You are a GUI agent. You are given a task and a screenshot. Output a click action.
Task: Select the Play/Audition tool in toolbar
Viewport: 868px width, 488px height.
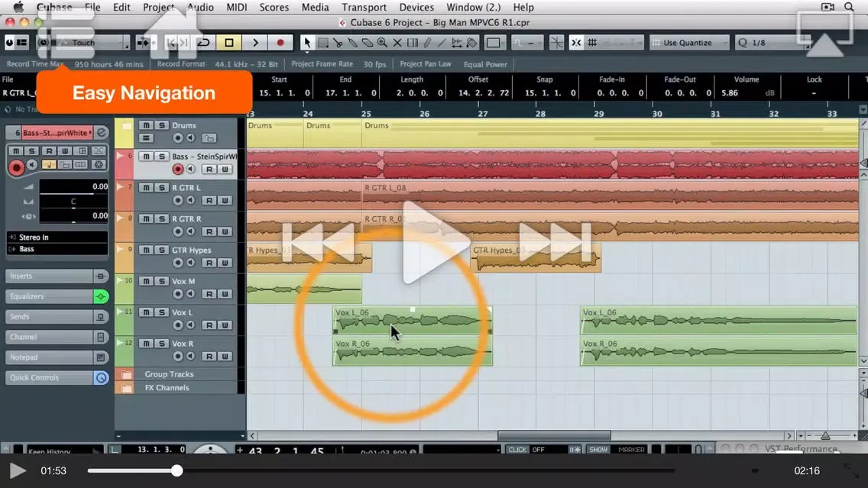coord(457,43)
